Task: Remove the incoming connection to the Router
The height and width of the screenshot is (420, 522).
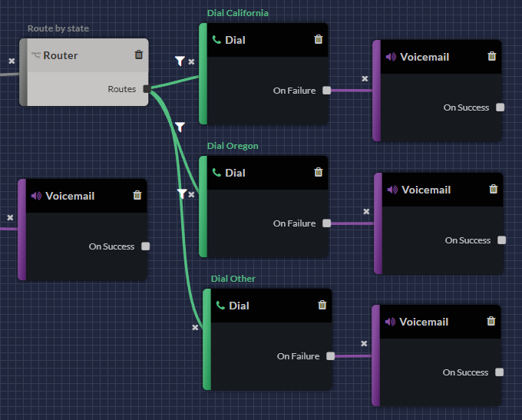Action: (x=12, y=61)
